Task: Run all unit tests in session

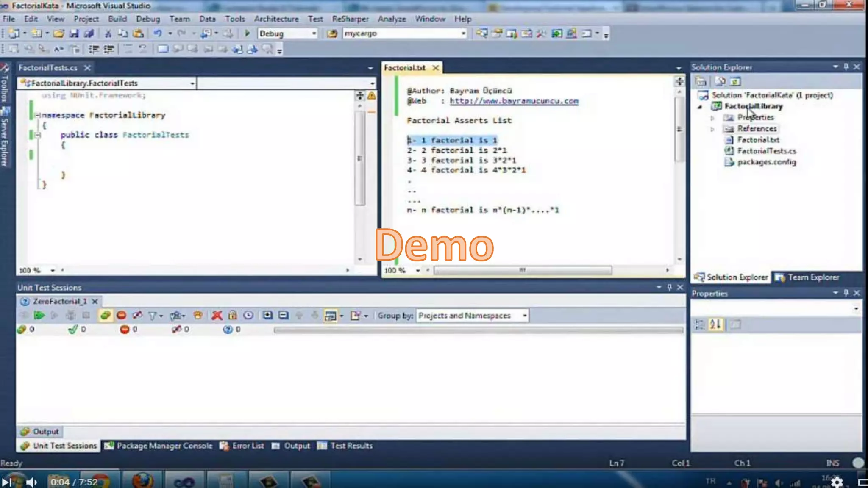Action: pyautogui.click(x=39, y=315)
